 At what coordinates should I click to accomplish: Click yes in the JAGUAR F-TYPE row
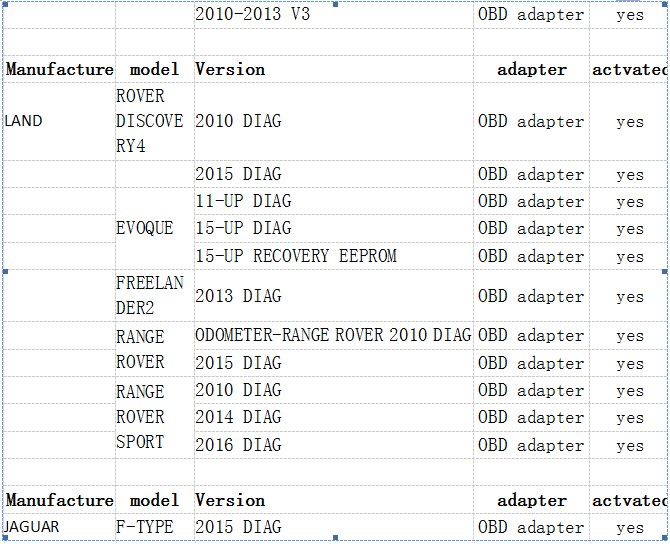click(630, 528)
